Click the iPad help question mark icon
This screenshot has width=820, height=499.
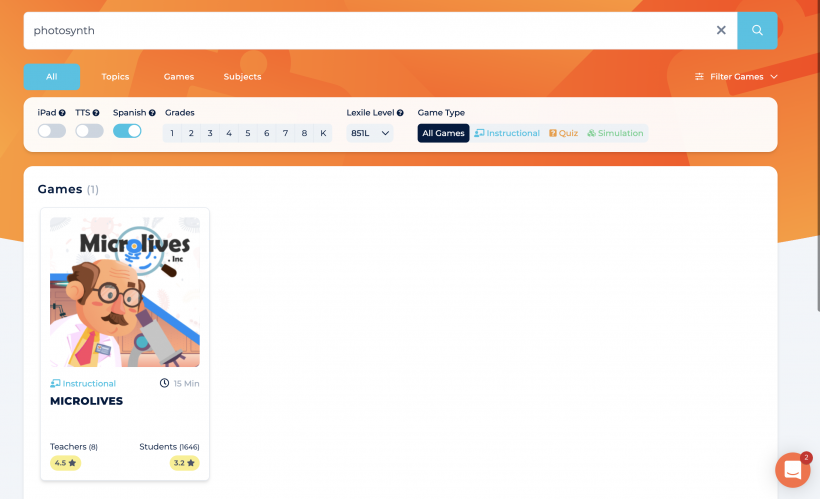[62, 113]
